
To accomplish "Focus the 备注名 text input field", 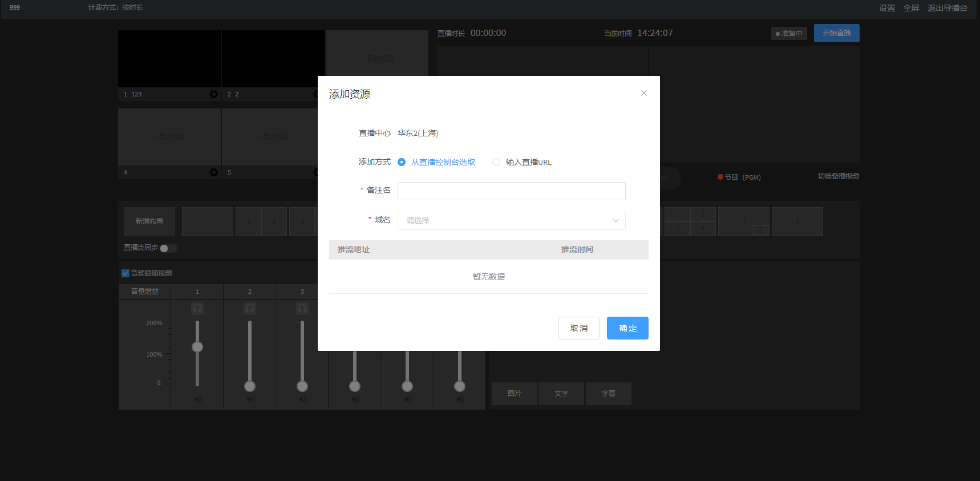I will [511, 191].
